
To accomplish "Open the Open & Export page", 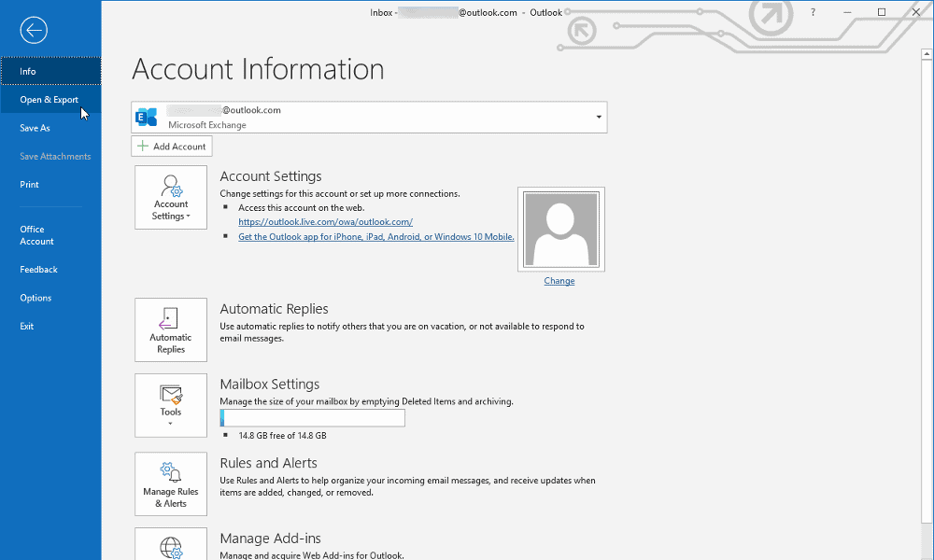I will tap(50, 99).
